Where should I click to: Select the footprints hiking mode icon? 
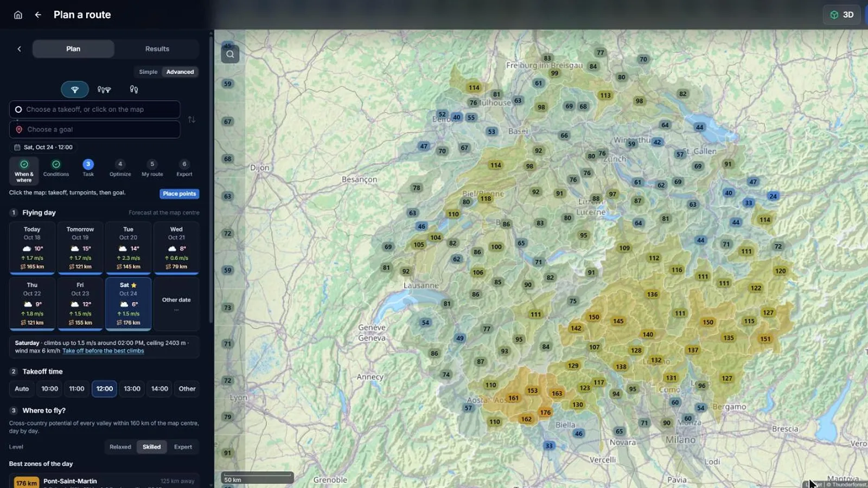click(x=134, y=89)
